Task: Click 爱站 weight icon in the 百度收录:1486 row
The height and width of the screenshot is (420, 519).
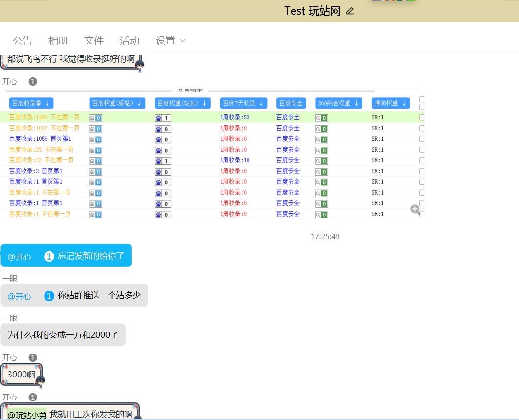Action: coord(96,118)
